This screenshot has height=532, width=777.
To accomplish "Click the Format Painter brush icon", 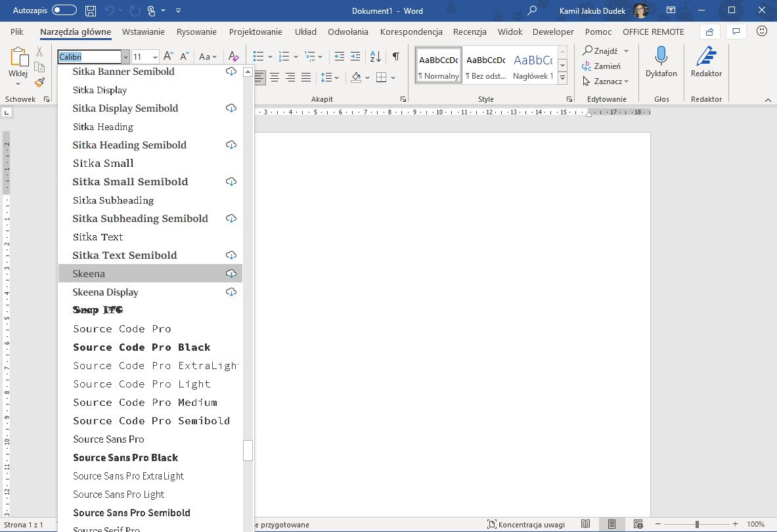I will pos(39,82).
